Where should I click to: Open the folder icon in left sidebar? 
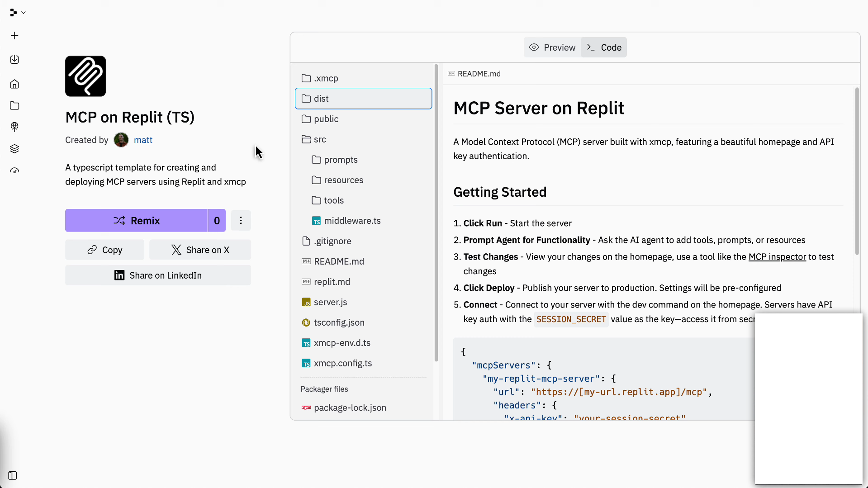click(14, 106)
